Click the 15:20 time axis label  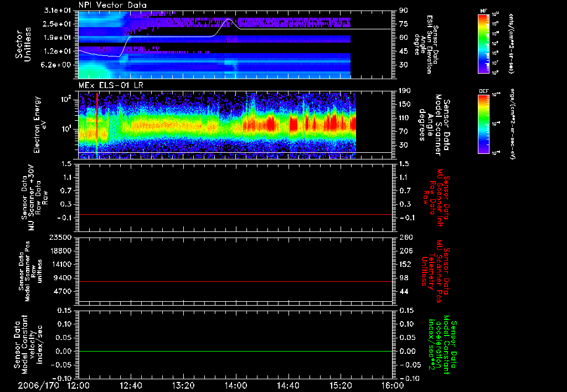tap(341, 385)
